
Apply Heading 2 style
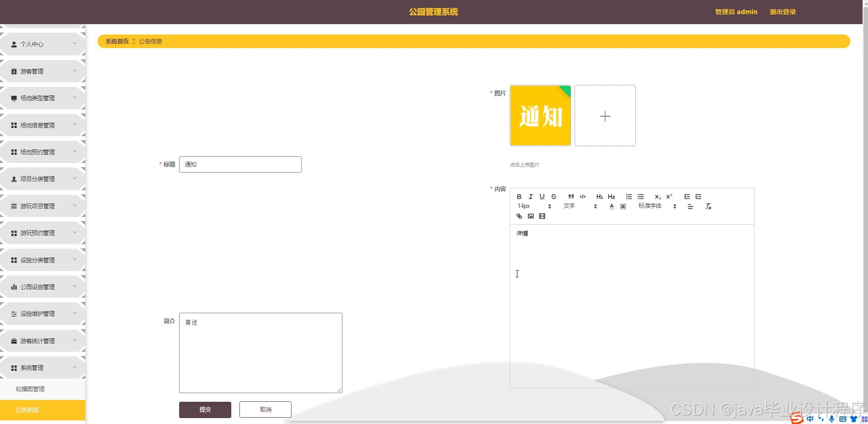[611, 197]
